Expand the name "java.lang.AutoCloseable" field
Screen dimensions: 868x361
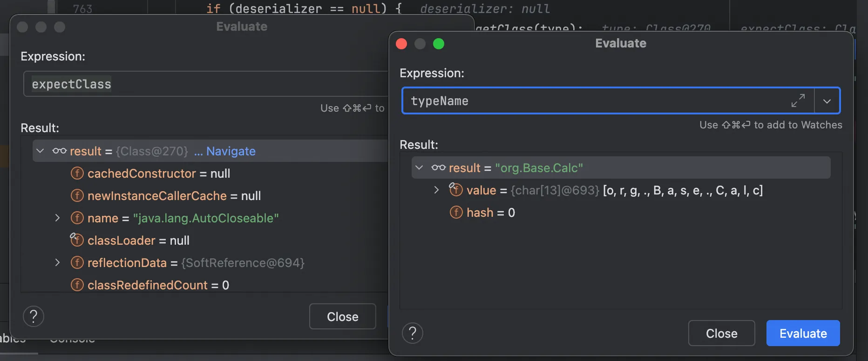point(57,218)
